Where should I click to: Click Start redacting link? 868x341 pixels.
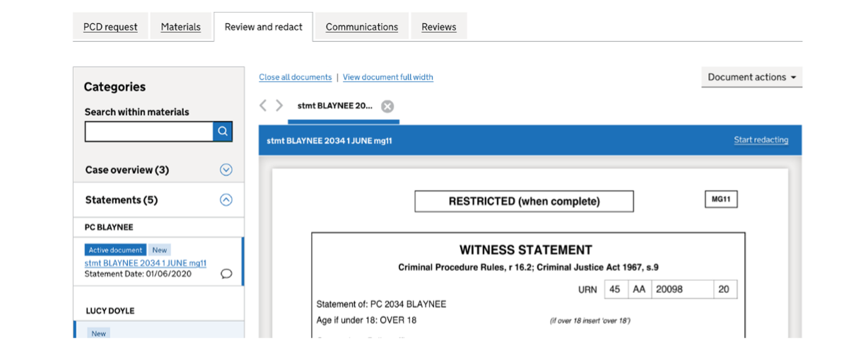point(761,140)
